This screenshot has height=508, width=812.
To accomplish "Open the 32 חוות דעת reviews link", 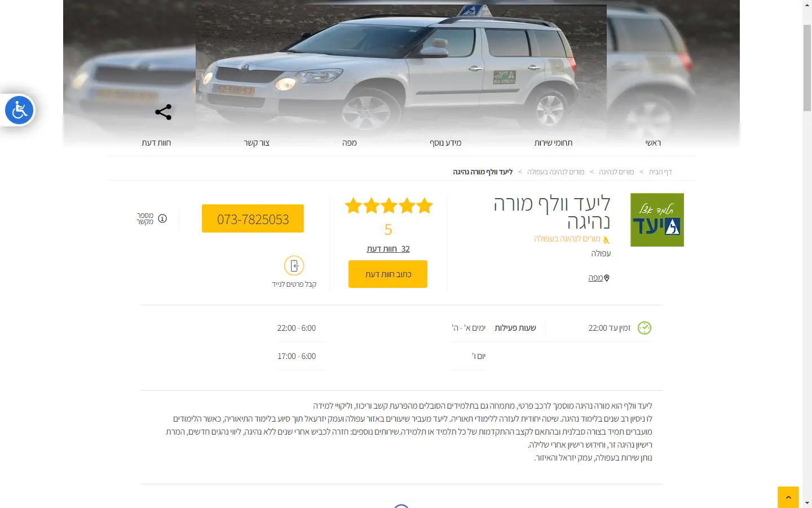I will pos(388,249).
